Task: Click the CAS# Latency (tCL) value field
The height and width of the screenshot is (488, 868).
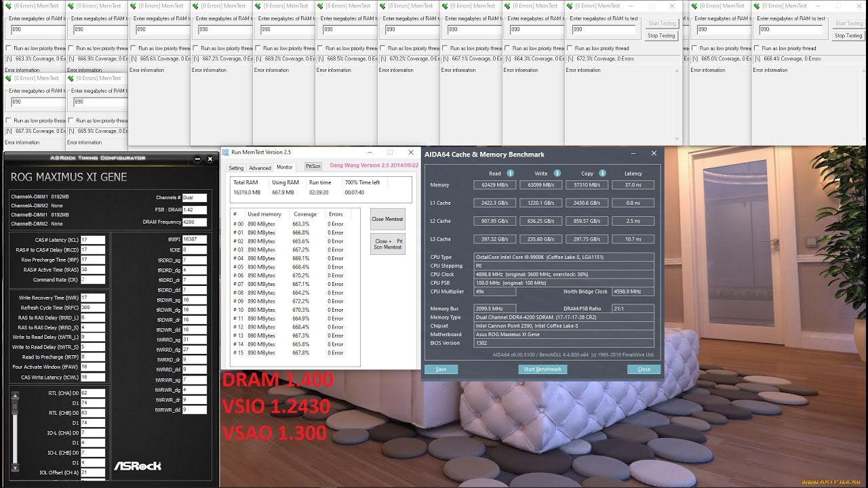Action: point(93,240)
